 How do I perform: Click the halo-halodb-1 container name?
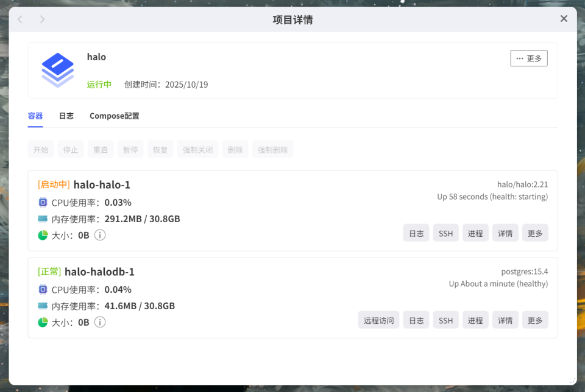click(99, 271)
